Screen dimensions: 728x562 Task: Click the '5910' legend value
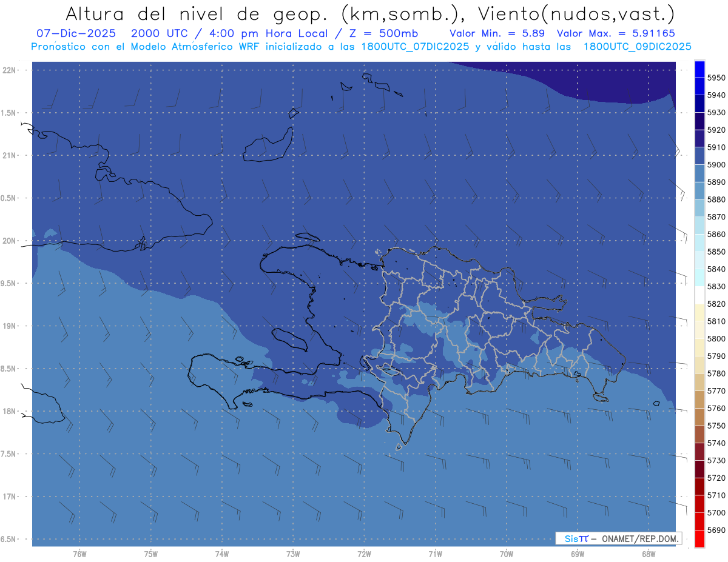pyautogui.click(x=716, y=147)
